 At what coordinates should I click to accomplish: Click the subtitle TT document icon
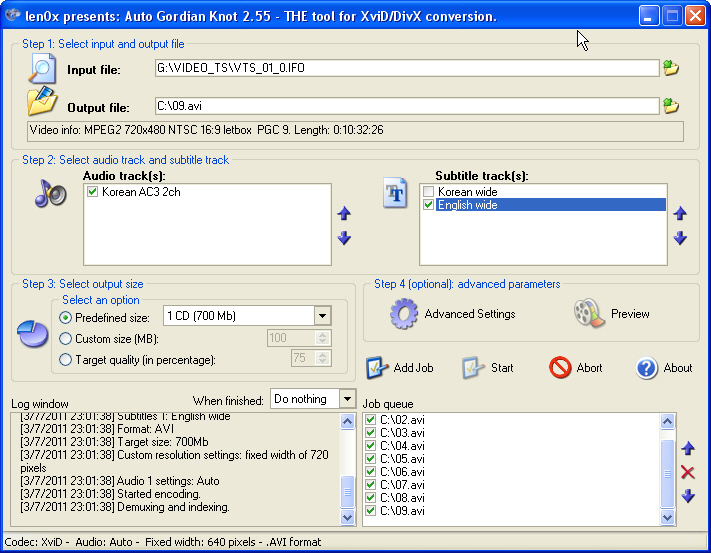(395, 194)
